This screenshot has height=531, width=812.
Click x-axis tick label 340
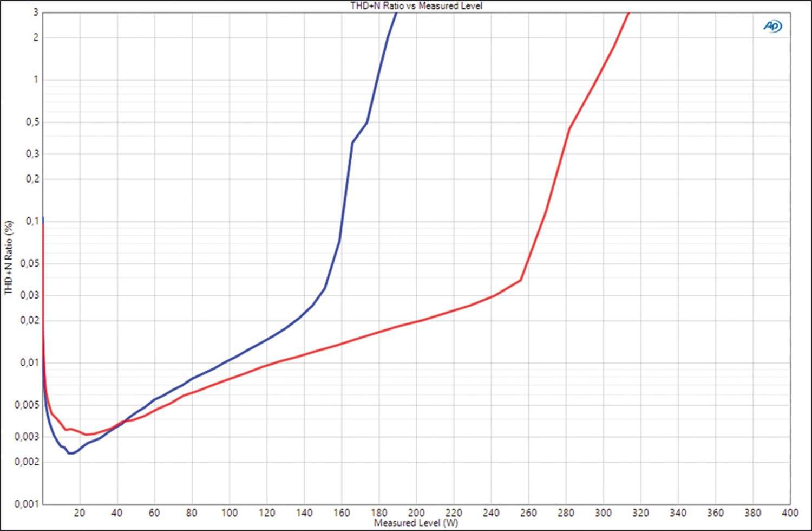pyautogui.click(x=678, y=513)
